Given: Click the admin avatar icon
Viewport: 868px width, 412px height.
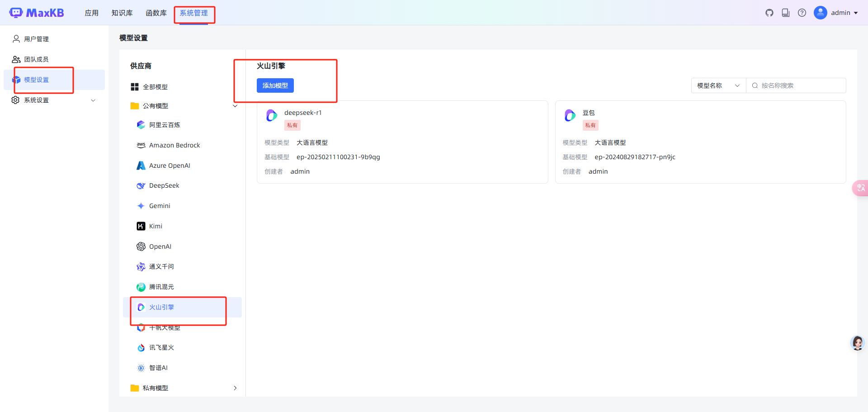Looking at the screenshot, I should tap(821, 13).
